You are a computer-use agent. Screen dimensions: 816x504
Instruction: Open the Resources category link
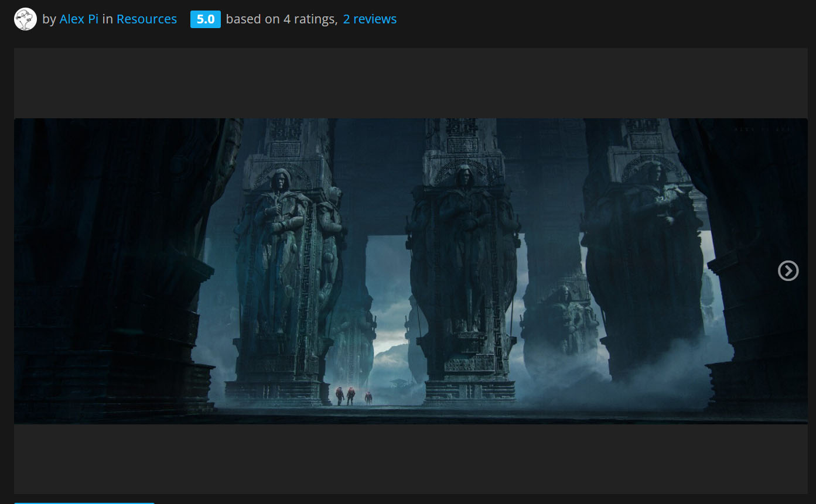pyautogui.click(x=146, y=19)
